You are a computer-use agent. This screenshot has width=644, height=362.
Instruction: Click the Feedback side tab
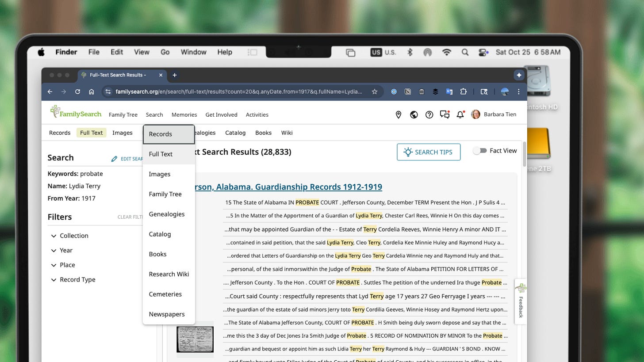(x=521, y=301)
